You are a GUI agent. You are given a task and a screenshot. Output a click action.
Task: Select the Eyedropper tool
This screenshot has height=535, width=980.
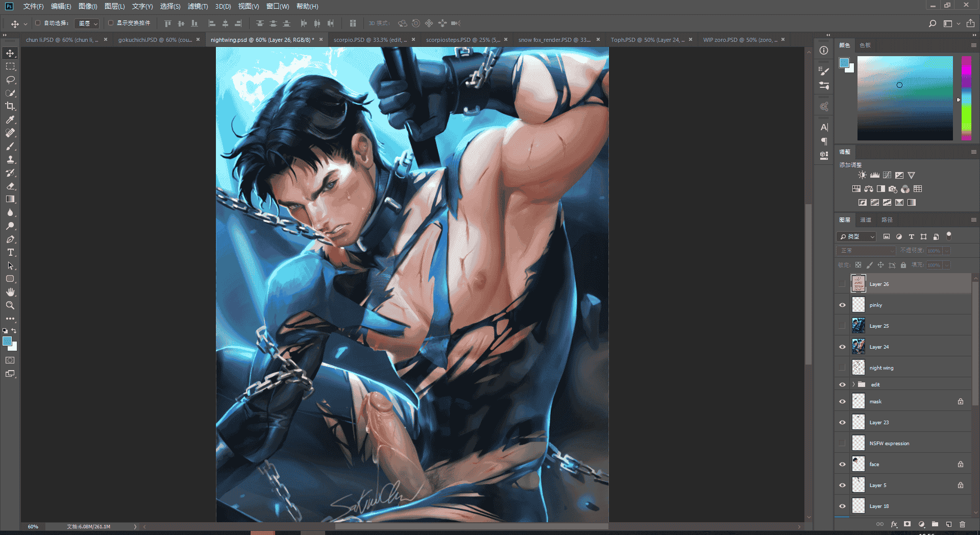[x=10, y=119]
